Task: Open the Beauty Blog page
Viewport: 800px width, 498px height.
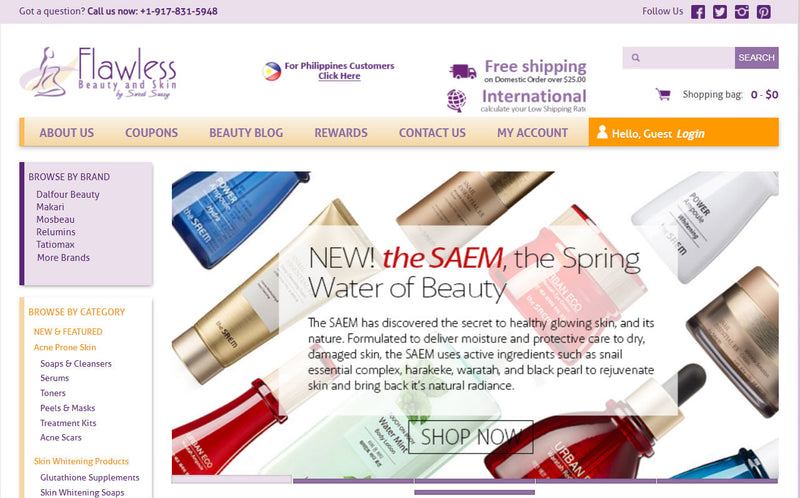Action: 246,133
